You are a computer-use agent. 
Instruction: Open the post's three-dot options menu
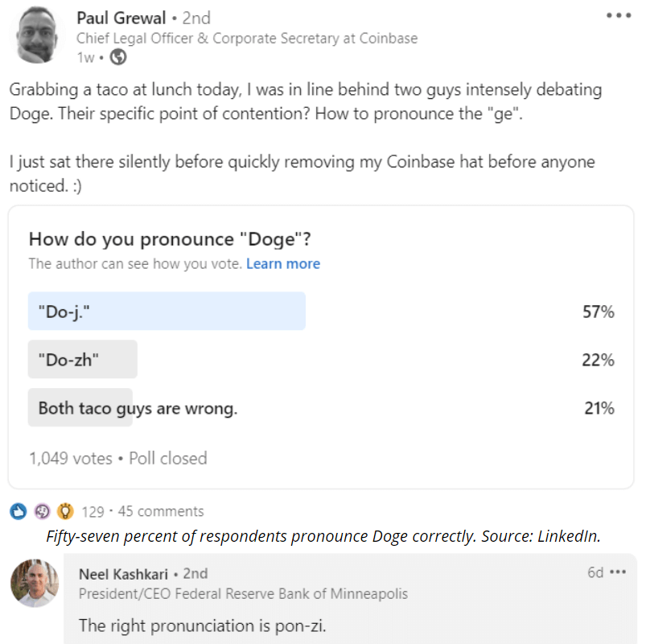click(x=618, y=15)
